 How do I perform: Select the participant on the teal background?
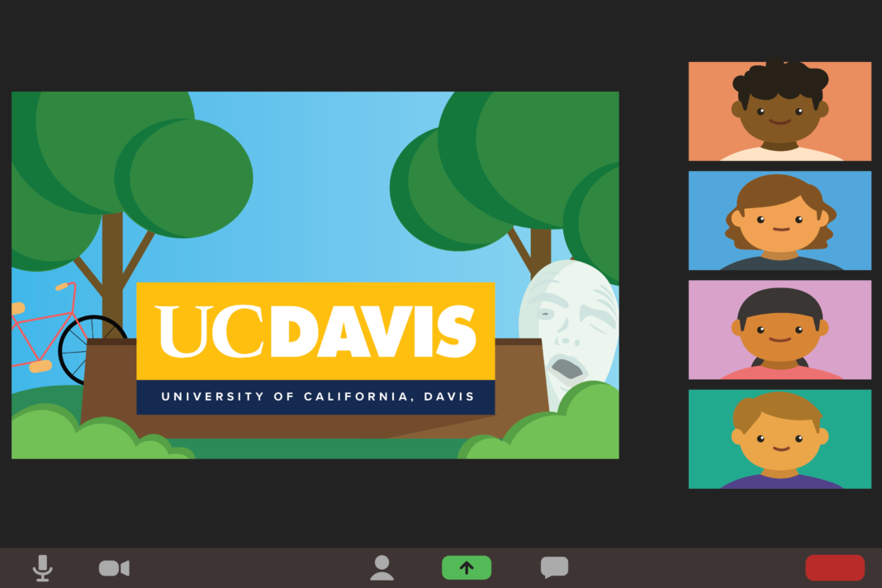(x=779, y=439)
